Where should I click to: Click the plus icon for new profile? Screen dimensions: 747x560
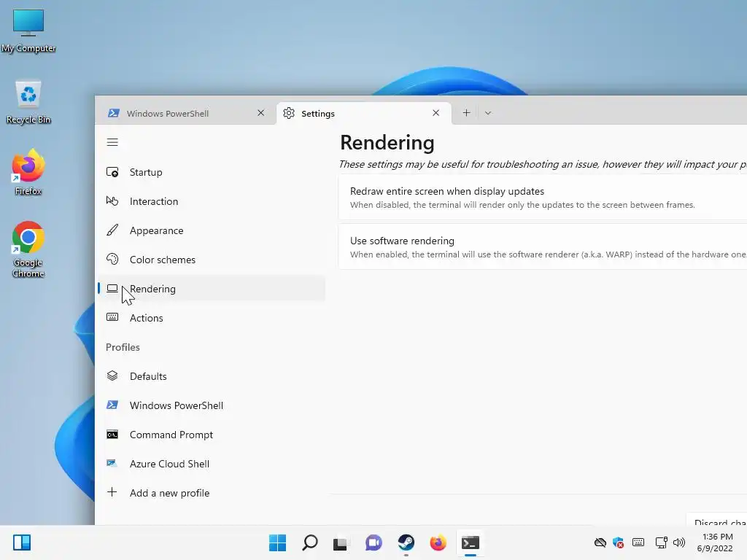(112, 492)
